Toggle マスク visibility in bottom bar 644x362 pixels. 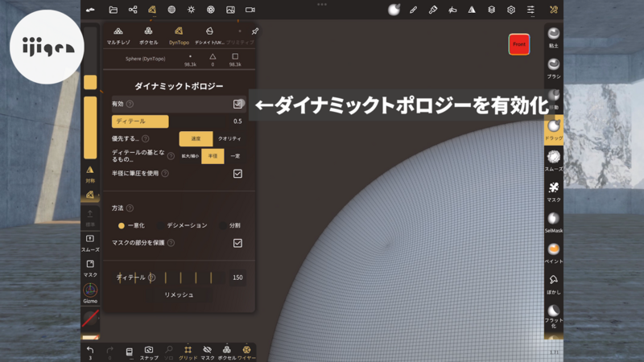point(208,352)
